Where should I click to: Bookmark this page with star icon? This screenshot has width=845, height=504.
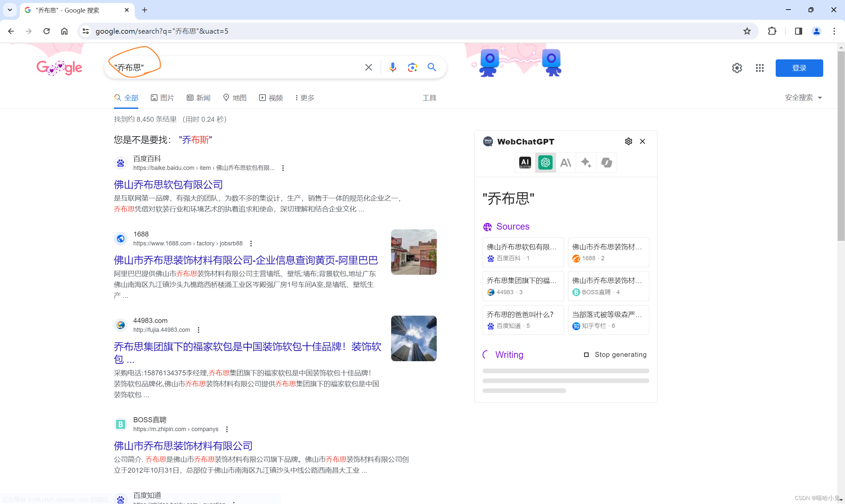pos(747,31)
